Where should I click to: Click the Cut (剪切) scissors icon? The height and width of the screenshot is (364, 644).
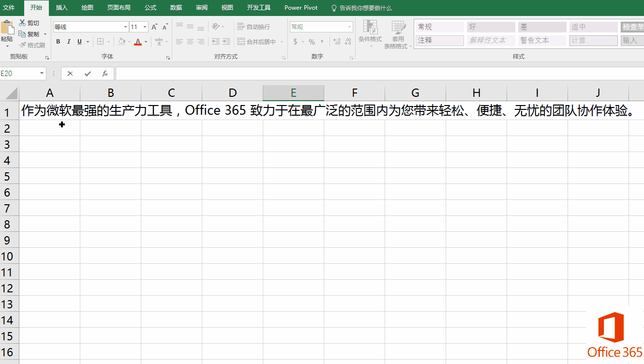tap(22, 23)
